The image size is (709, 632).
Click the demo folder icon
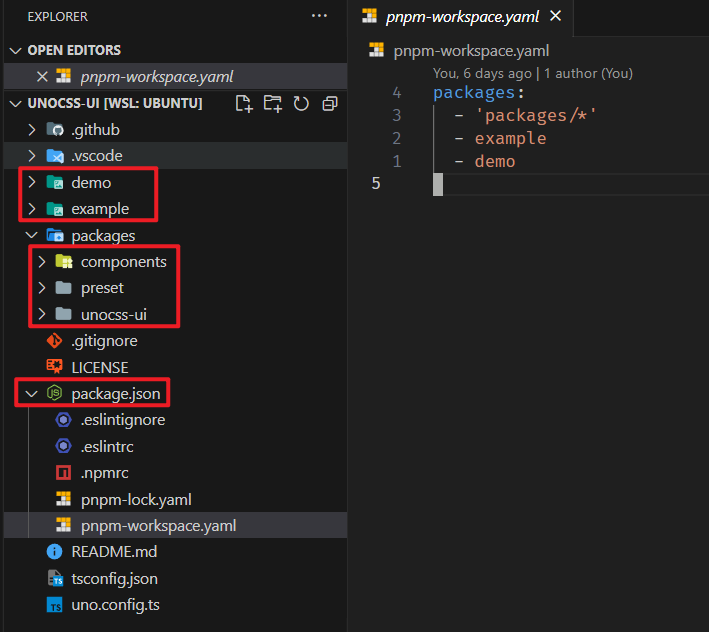[x=55, y=182]
